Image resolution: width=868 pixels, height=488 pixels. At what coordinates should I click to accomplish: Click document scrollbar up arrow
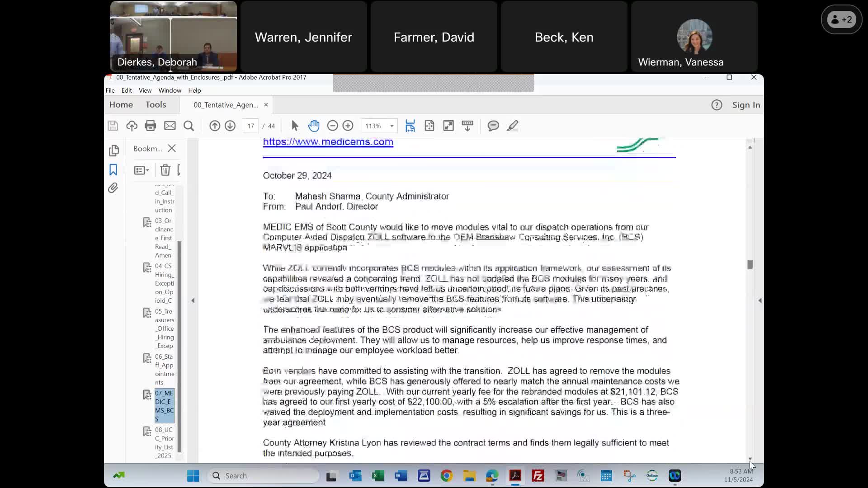pos(750,147)
